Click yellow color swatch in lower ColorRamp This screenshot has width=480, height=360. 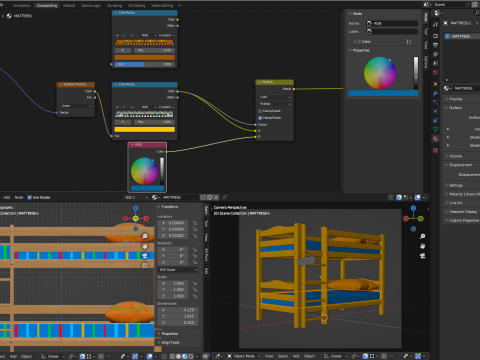click(144, 129)
